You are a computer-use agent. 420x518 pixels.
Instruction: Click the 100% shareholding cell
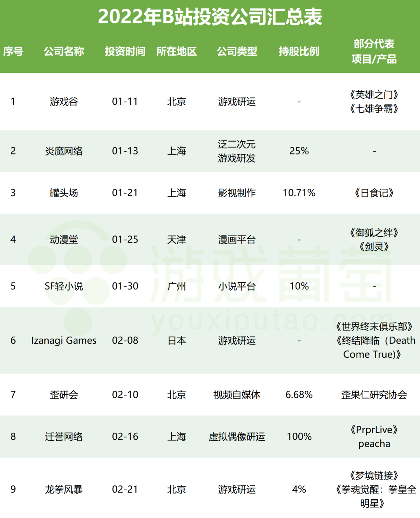tap(299, 437)
